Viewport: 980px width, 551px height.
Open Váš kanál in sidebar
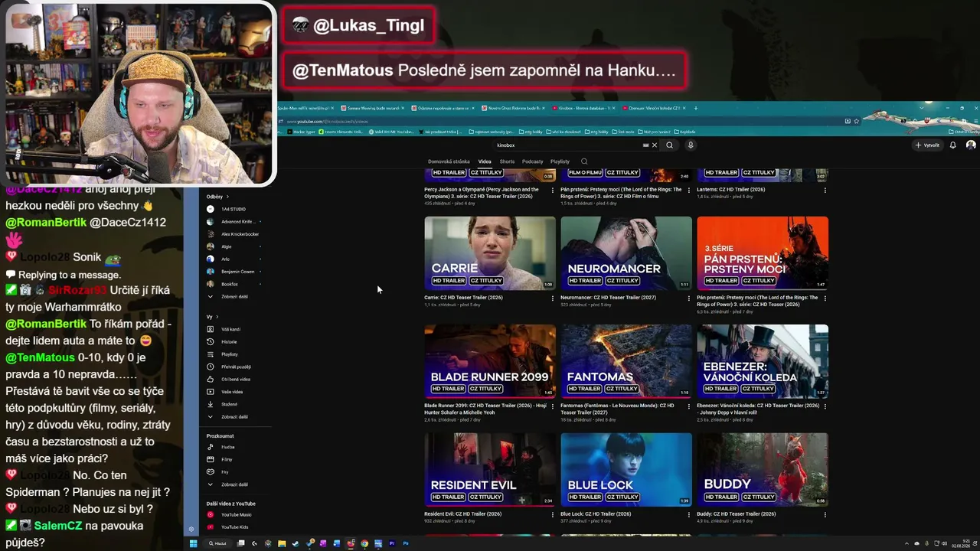coord(230,329)
